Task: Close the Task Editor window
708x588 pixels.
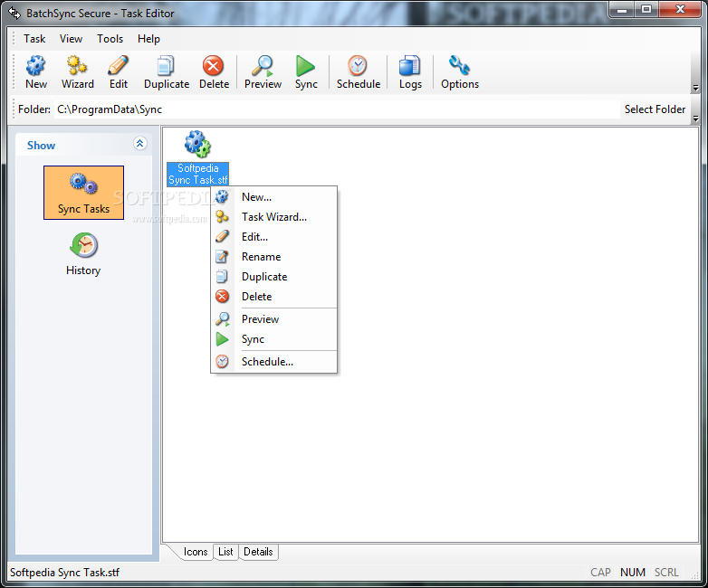Action: pos(680,9)
